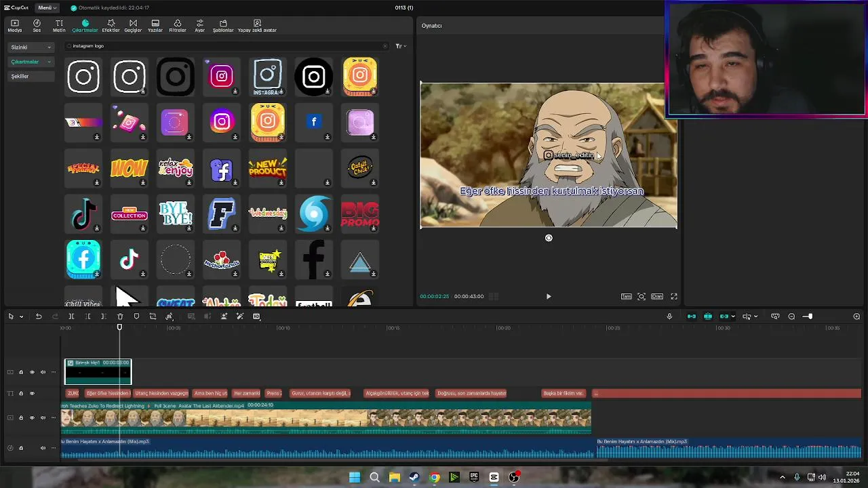Play the preview video
The image size is (868, 488).
549,296
